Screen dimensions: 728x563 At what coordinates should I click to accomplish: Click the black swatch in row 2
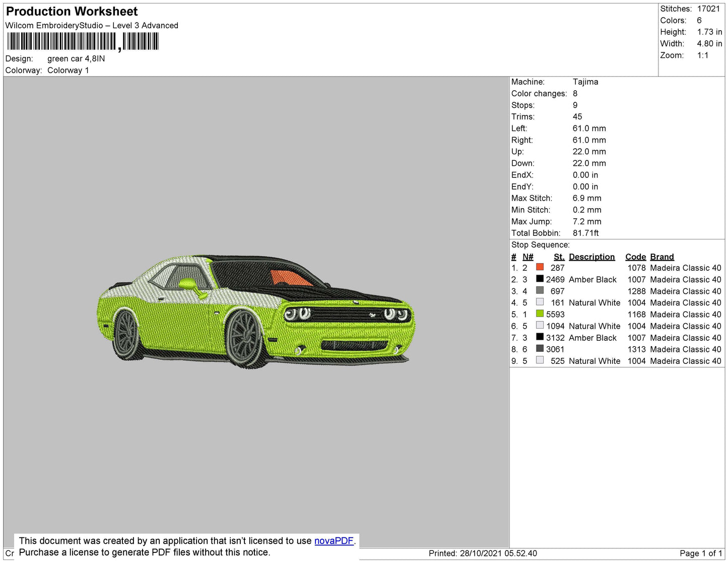(540, 279)
